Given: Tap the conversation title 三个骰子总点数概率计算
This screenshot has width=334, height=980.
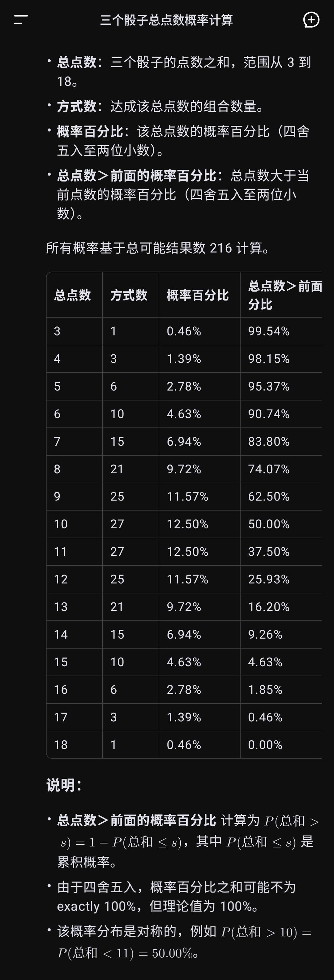Looking at the screenshot, I should (x=166, y=20).
